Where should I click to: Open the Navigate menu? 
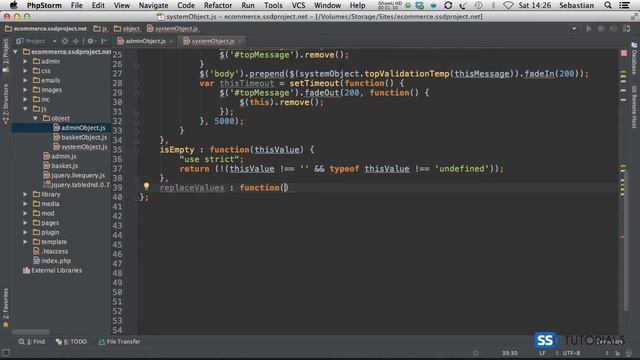153,5
